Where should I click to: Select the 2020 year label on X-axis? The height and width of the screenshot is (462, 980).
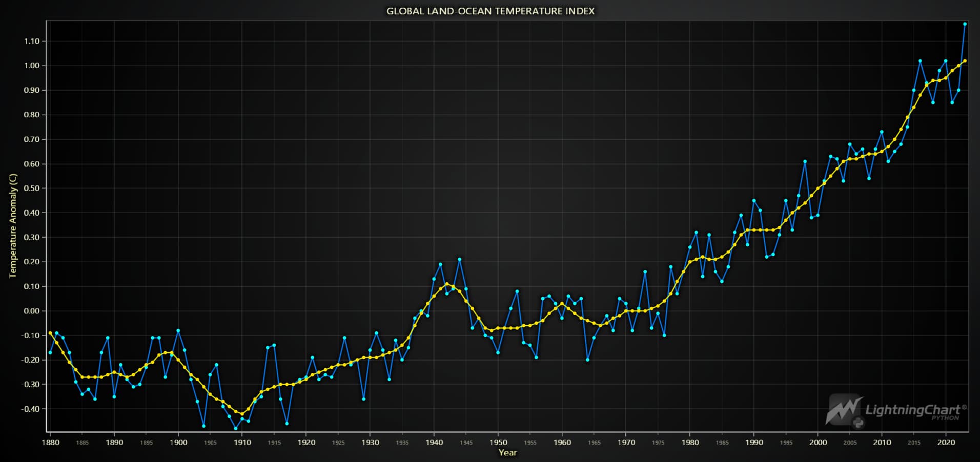tap(946, 443)
